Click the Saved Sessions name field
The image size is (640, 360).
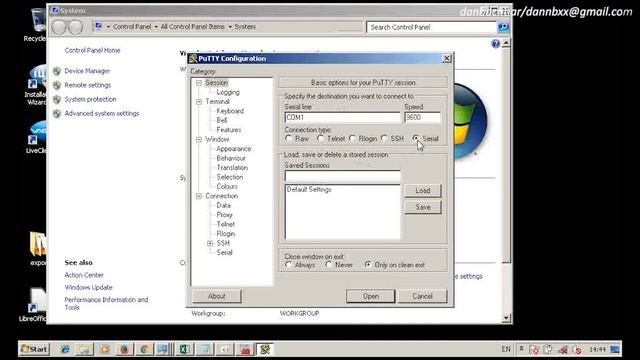[342, 176]
